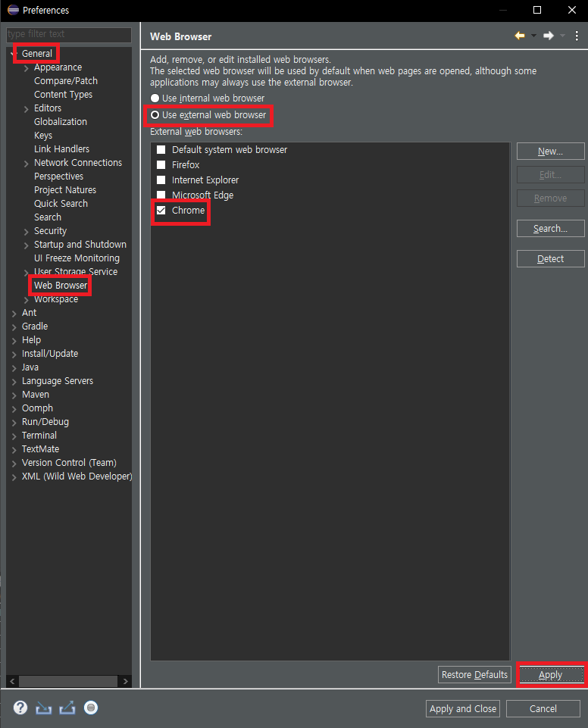Image resolution: width=588 pixels, height=728 pixels.
Task: Select Search under General
Action: (48, 217)
